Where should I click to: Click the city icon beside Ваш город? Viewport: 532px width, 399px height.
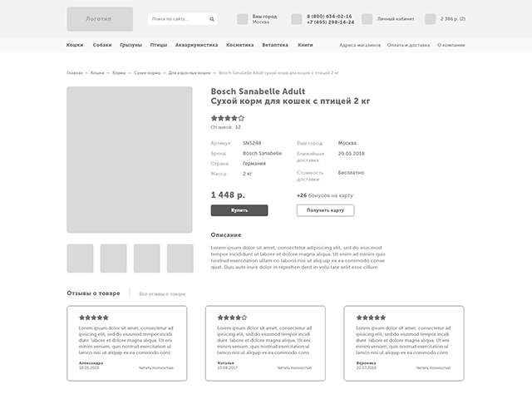[x=242, y=18]
